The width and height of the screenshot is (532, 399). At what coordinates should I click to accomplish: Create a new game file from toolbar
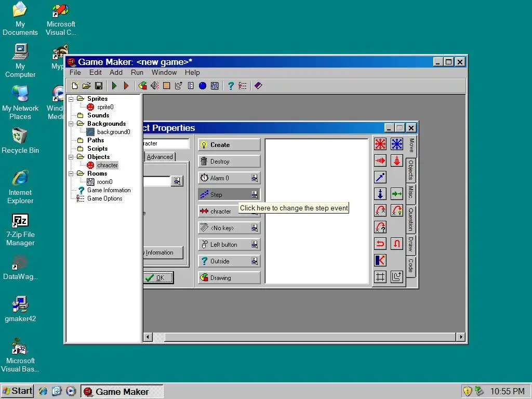75,86
